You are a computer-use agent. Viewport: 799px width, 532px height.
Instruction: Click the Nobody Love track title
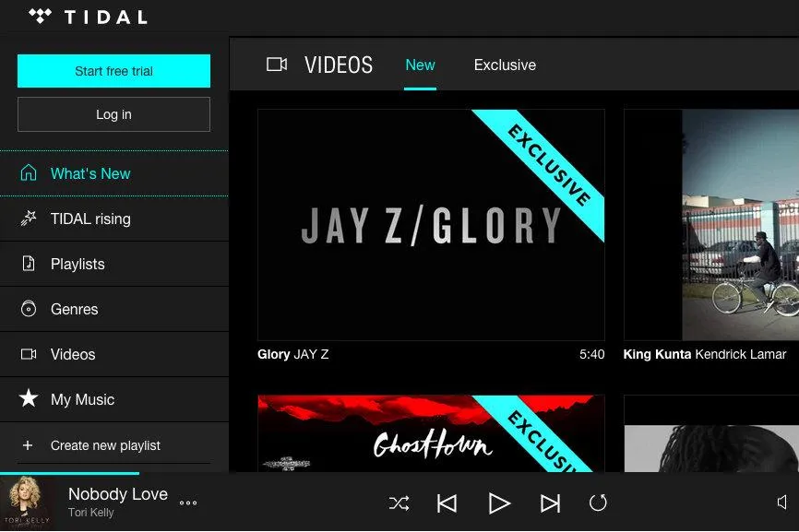118,494
